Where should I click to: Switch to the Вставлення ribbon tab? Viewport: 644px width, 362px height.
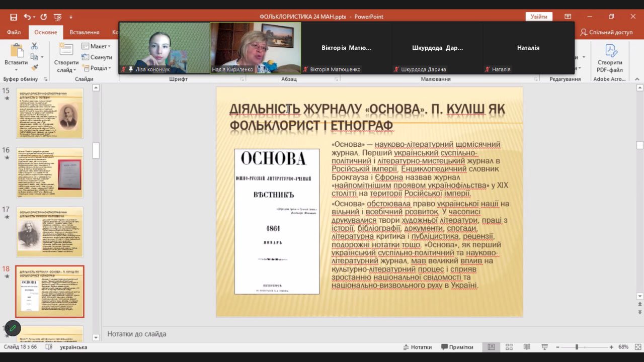click(x=84, y=32)
